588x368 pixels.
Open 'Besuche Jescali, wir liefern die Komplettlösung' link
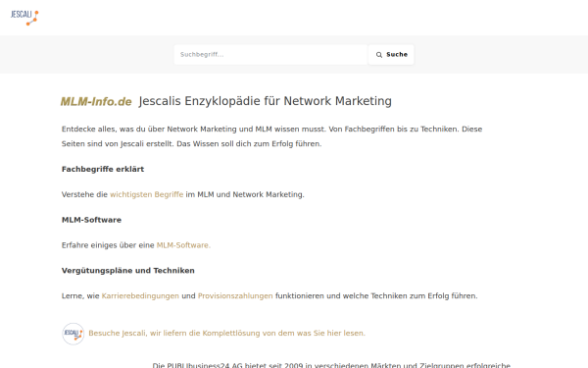(226, 333)
